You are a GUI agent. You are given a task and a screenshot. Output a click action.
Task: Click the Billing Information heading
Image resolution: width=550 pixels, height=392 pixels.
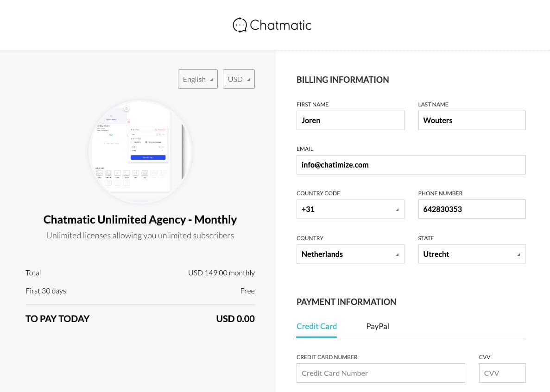(343, 80)
